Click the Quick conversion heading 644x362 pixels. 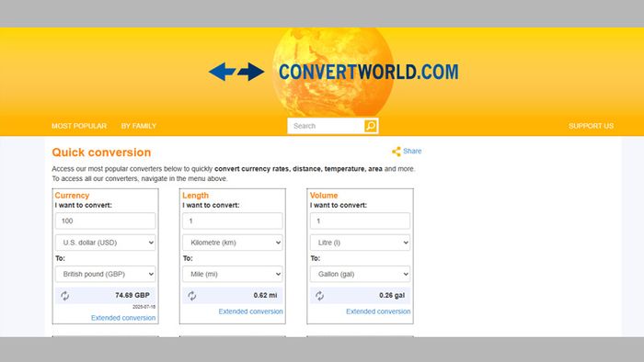tap(101, 153)
